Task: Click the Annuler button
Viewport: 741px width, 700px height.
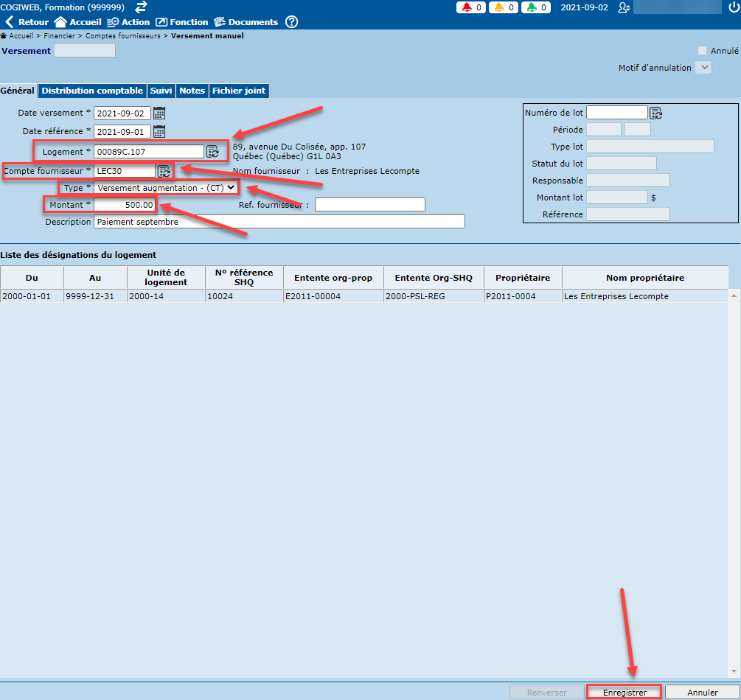Action: 702,693
